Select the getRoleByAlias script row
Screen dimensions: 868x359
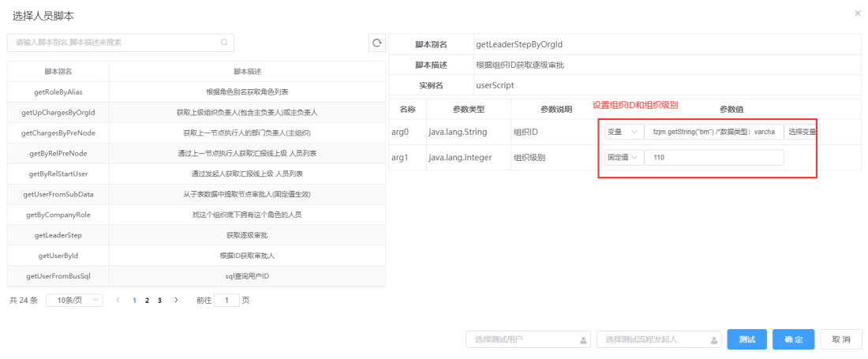[x=196, y=92]
